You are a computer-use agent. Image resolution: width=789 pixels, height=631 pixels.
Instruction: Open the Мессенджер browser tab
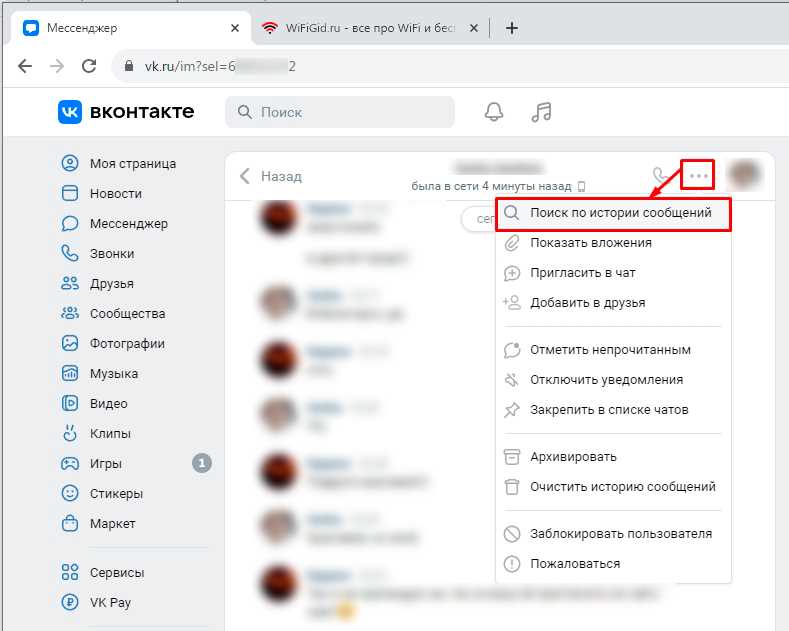(131, 28)
